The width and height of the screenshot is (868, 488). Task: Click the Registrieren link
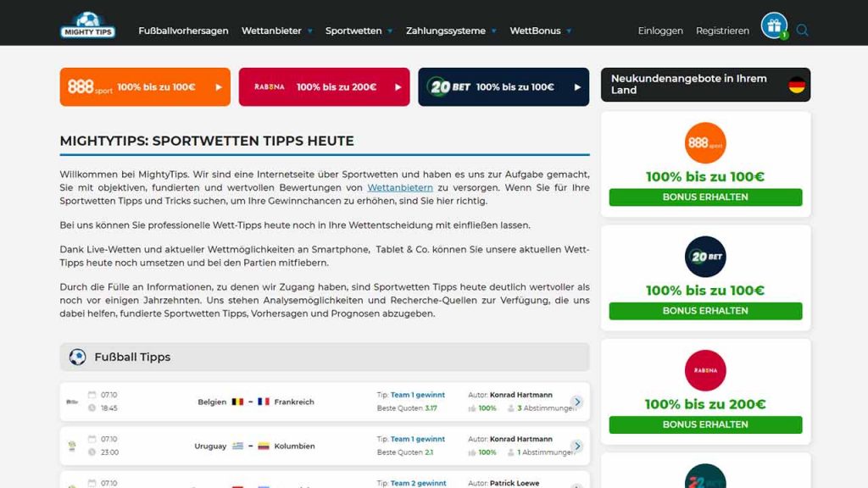tap(722, 31)
